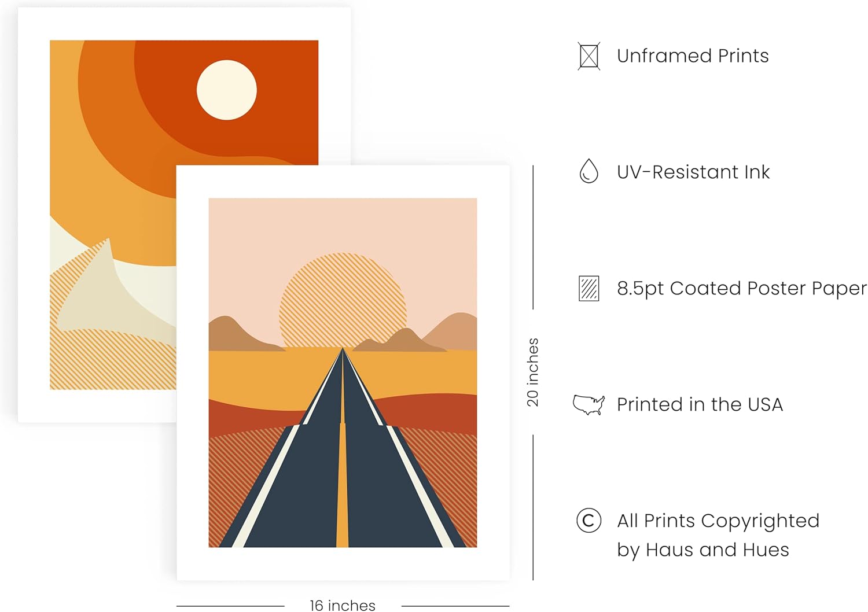868x612 pixels.
Task: Click the "16 inches" width label
Action: click(343, 605)
